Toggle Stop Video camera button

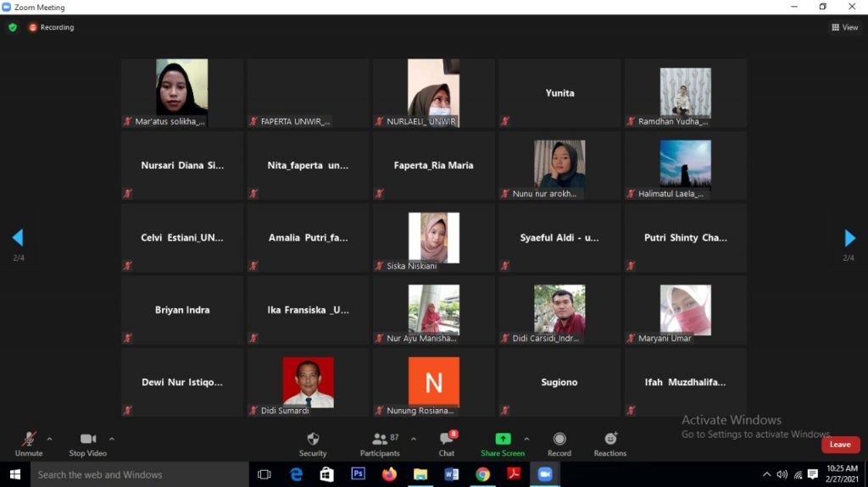[88, 439]
